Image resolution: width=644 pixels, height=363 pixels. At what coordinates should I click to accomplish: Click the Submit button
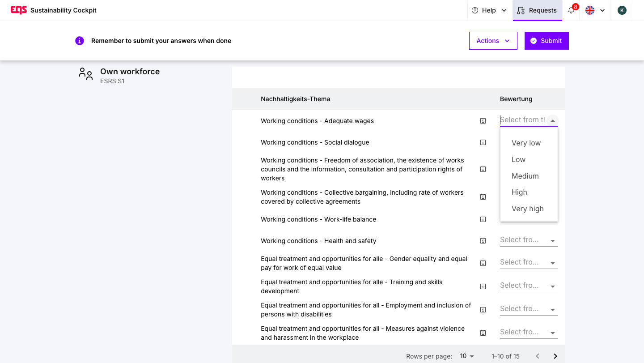546,41
